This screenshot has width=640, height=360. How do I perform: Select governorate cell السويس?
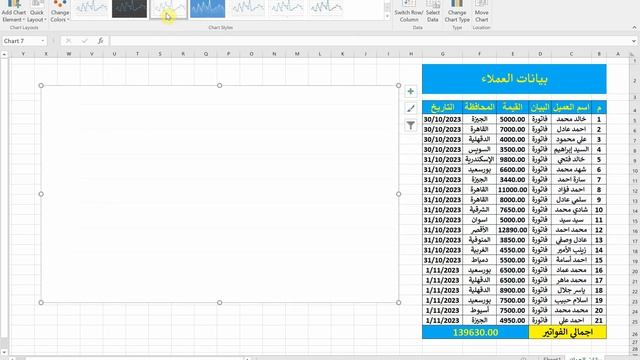[x=479, y=149]
